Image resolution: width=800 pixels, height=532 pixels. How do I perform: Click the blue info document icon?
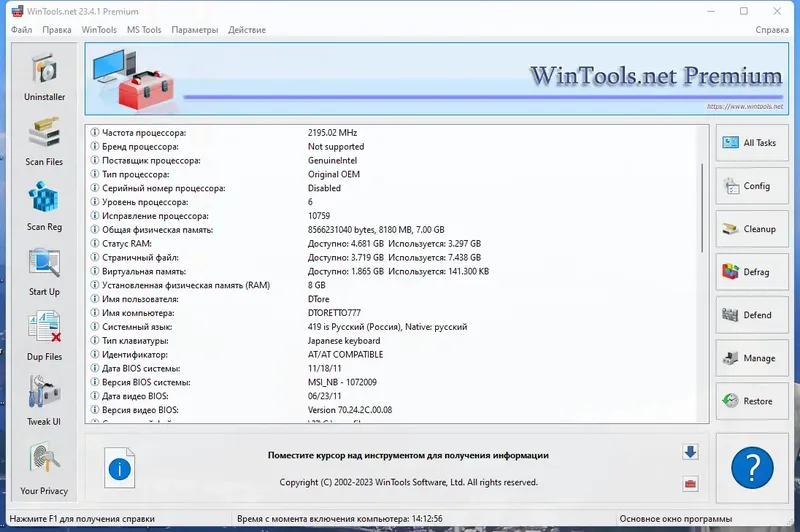coord(119,468)
